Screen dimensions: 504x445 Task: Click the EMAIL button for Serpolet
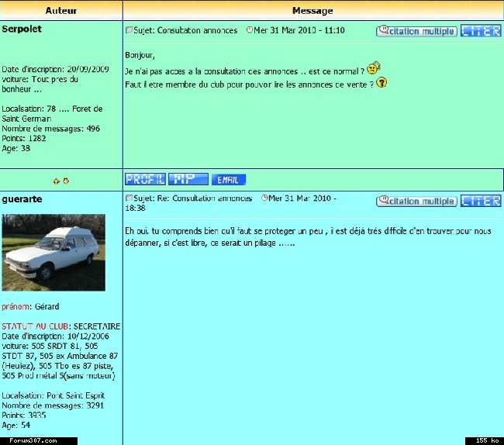tap(228, 180)
